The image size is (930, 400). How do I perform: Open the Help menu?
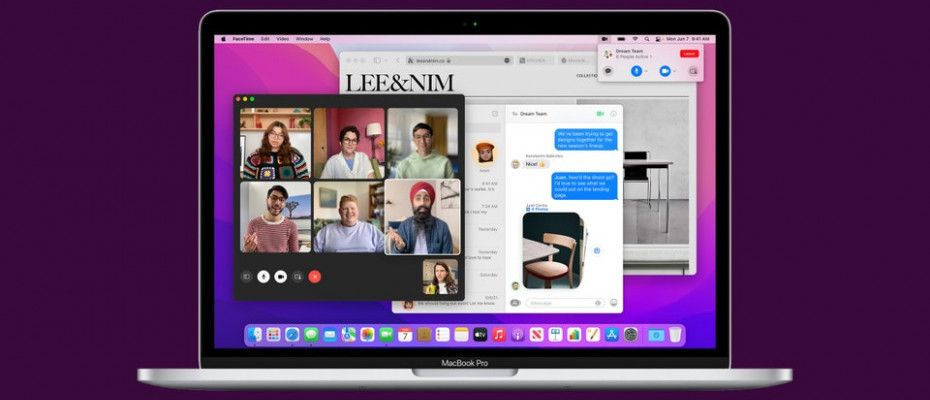pyautogui.click(x=325, y=39)
